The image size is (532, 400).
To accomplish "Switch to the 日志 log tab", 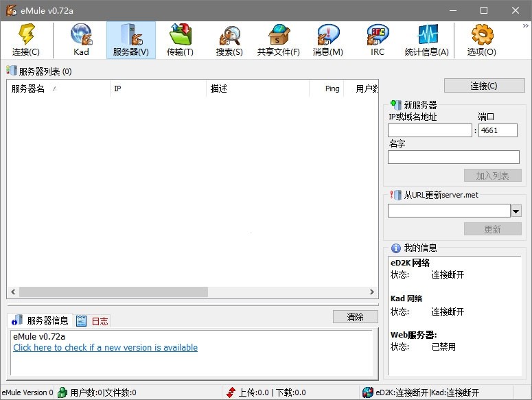I will click(x=92, y=320).
